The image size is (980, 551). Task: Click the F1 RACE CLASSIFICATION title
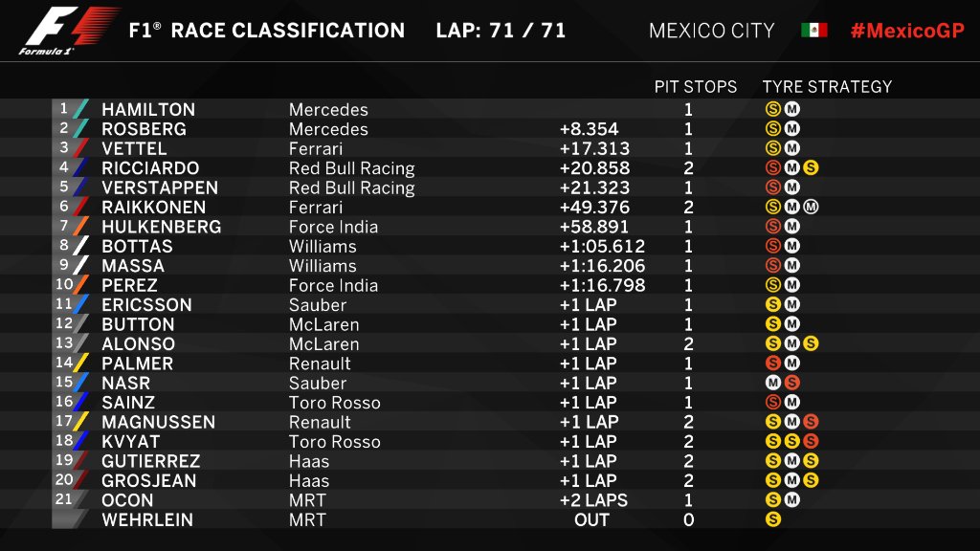(266, 31)
